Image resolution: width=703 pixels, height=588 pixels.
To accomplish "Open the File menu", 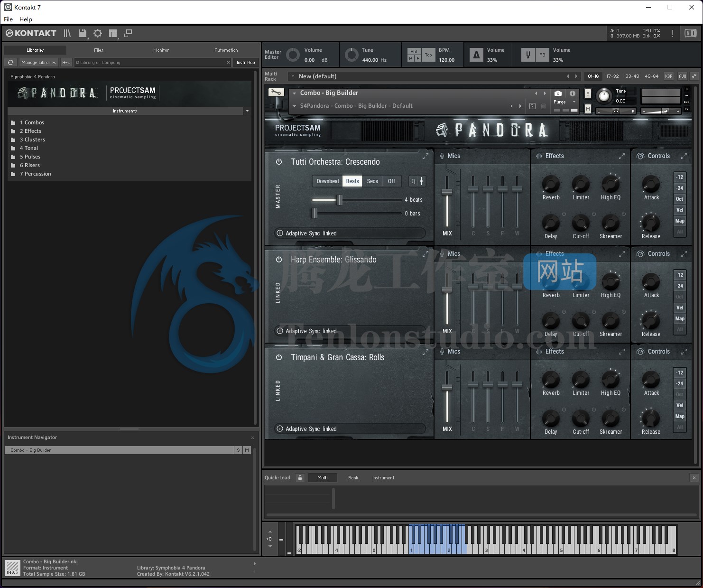I will pyautogui.click(x=8, y=19).
